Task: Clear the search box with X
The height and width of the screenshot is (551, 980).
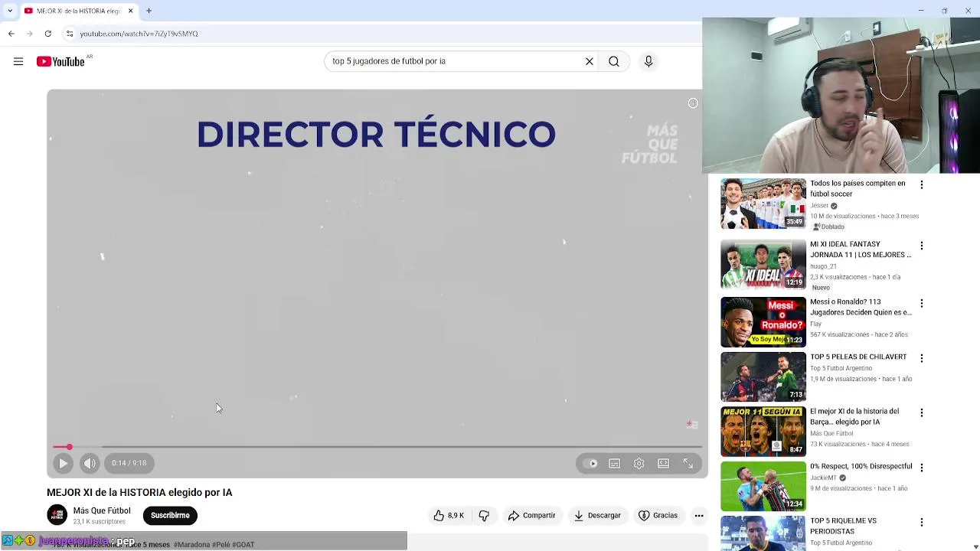Action: 590,61
